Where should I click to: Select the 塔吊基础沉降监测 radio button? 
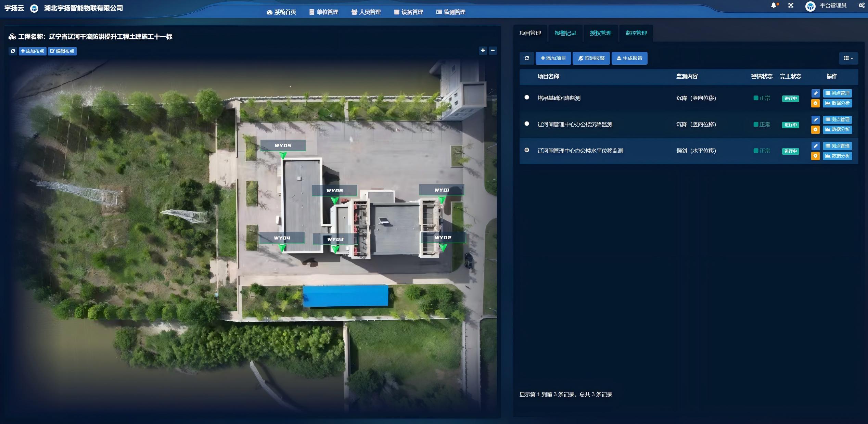click(527, 98)
